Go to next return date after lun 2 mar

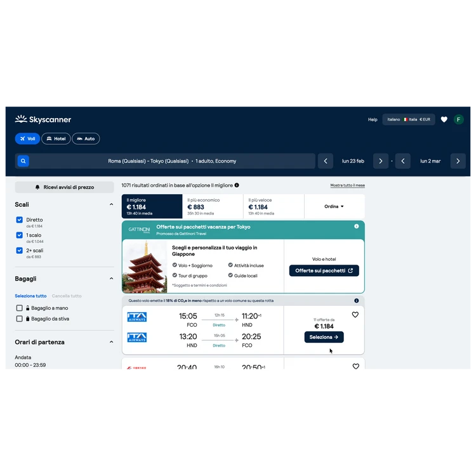[458, 161]
